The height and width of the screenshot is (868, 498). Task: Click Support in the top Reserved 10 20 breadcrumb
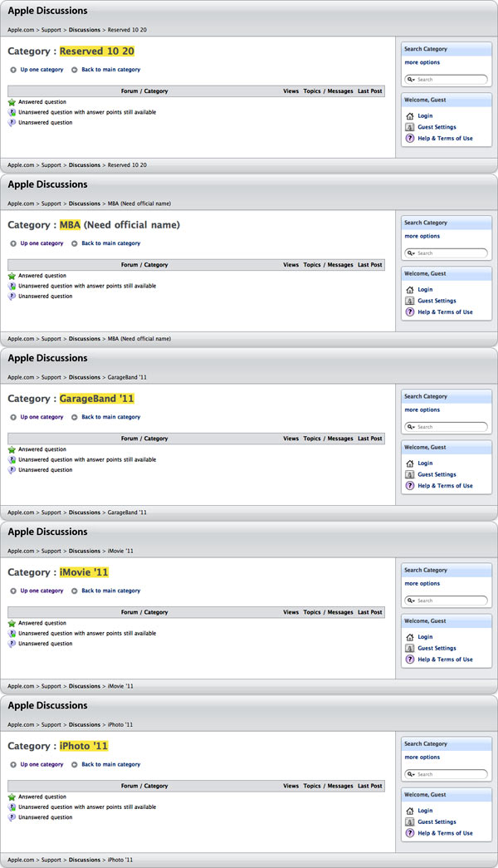click(51, 29)
